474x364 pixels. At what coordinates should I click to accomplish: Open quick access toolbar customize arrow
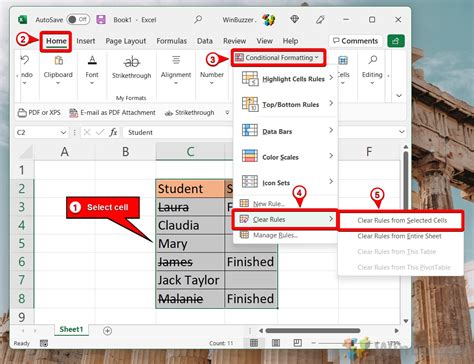pos(227,113)
